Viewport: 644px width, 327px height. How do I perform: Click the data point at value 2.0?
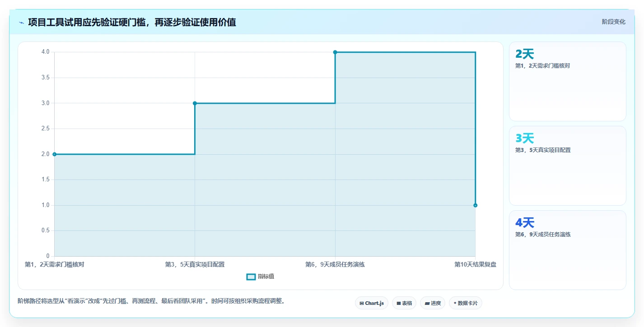tap(55, 154)
